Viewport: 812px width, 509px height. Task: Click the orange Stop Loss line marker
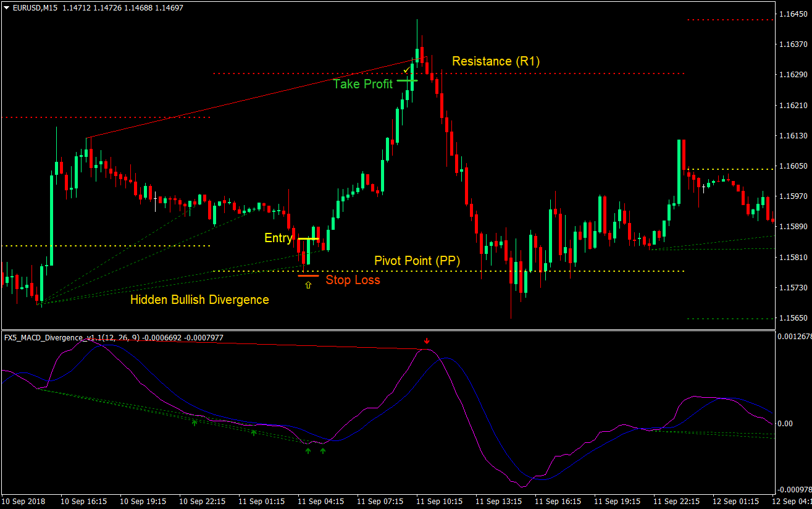(x=308, y=276)
